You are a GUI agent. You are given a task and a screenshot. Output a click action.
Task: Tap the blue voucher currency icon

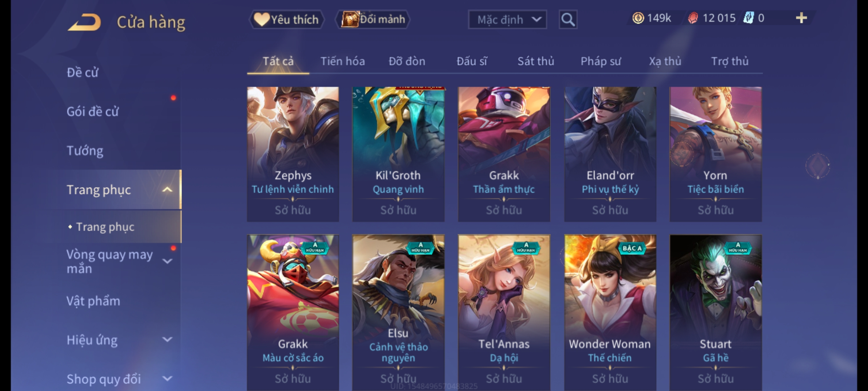coord(748,18)
